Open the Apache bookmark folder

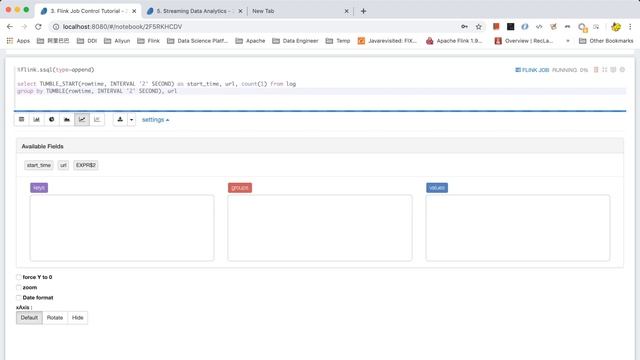pyautogui.click(x=250, y=41)
